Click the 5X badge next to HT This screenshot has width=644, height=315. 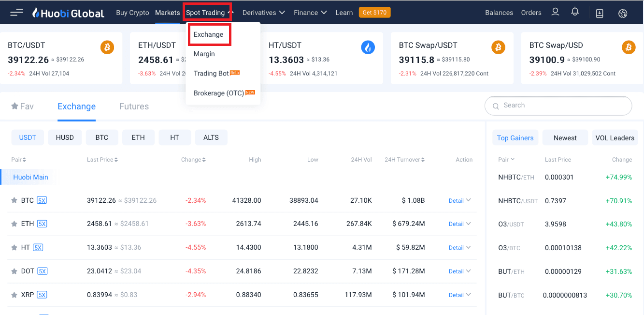(x=38, y=247)
